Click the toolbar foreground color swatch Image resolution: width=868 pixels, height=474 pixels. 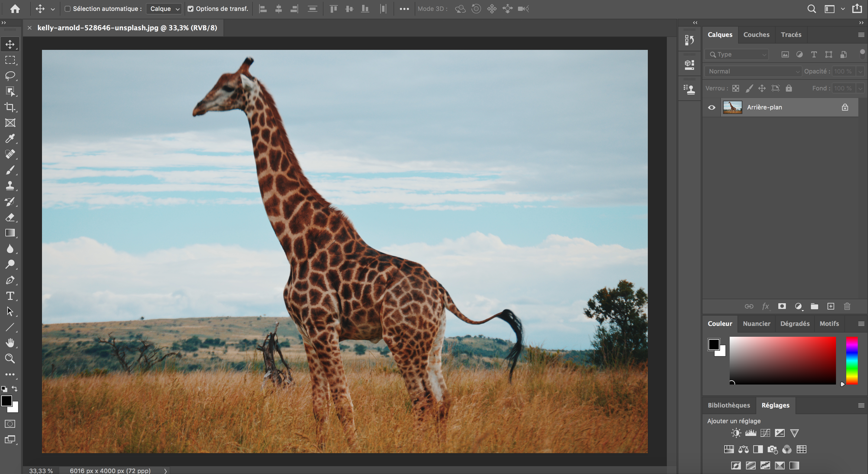click(x=6, y=401)
